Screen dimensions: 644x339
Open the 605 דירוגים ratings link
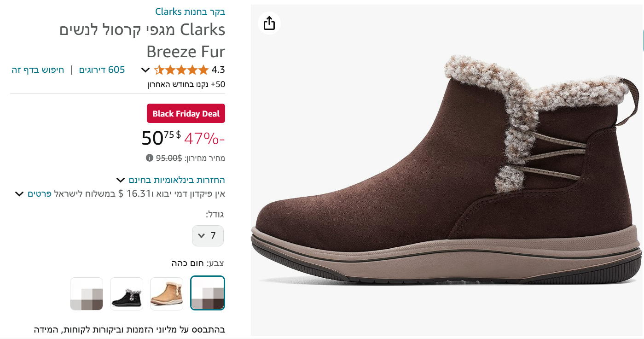click(102, 70)
